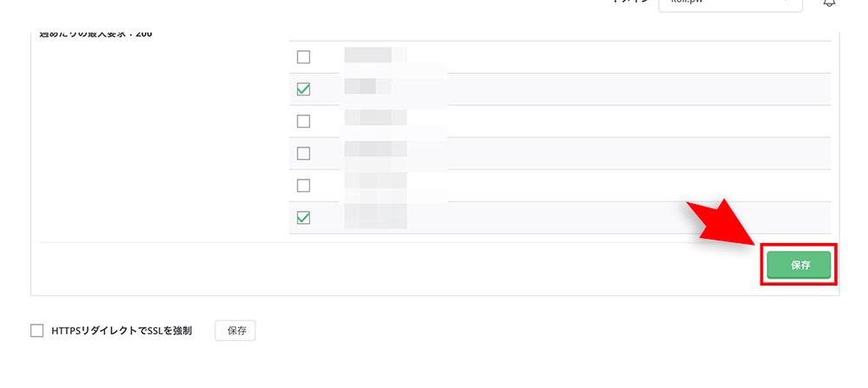Enable the third row's checkbox
The image size is (868, 388).
303,122
